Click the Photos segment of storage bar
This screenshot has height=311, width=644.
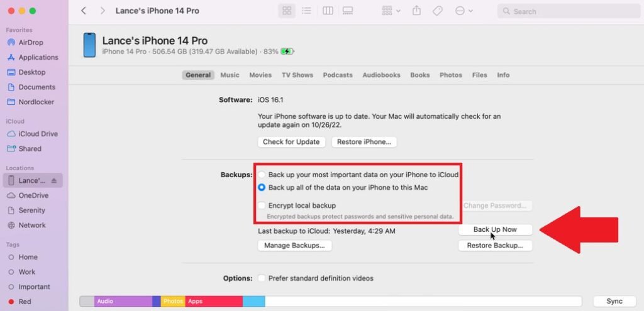point(173,301)
